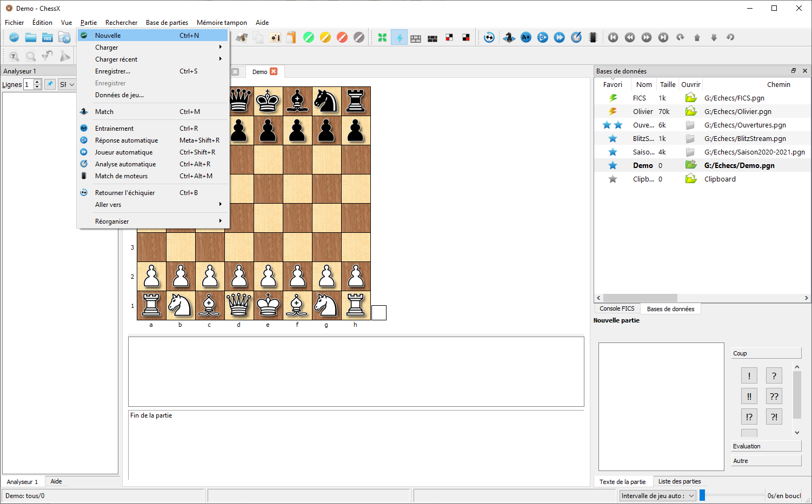Open the Intervalle de jeu auto dropdown
The height and width of the screenshot is (504, 812).
click(x=657, y=496)
